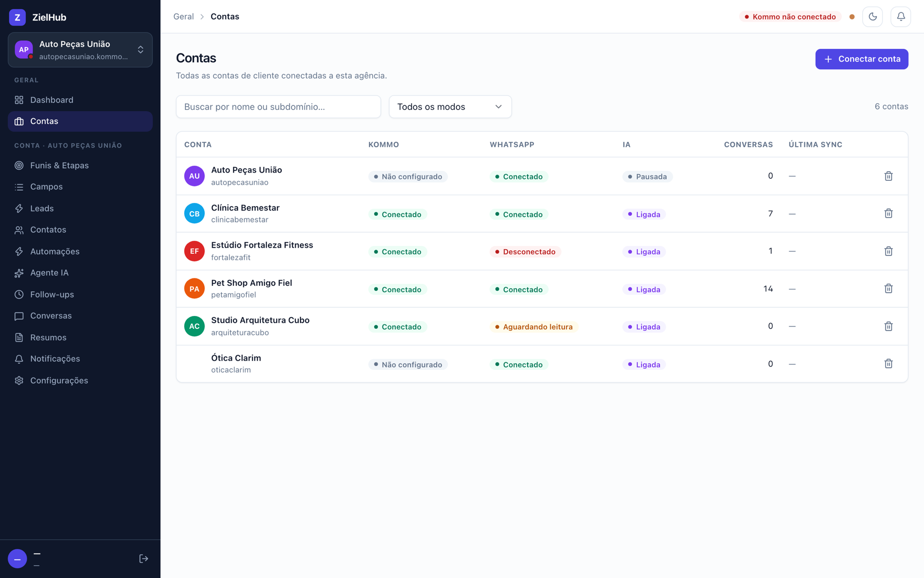Click the orange status dot in top bar
Viewport: 924px width, 578px height.
pos(852,17)
